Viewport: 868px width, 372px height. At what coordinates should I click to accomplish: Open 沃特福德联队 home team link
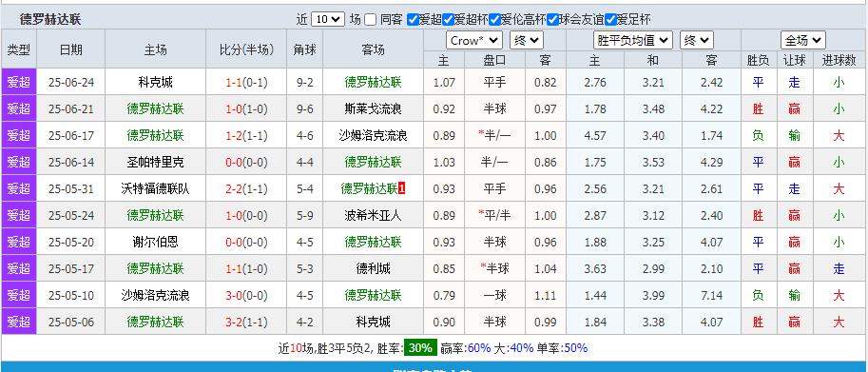coord(156,188)
